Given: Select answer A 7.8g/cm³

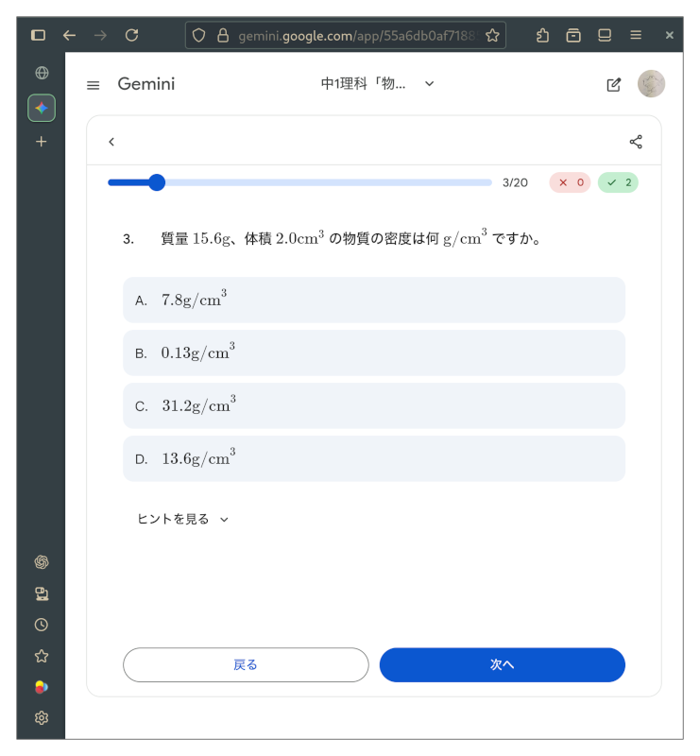Looking at the screenshot, I should [x=373, y=300].
